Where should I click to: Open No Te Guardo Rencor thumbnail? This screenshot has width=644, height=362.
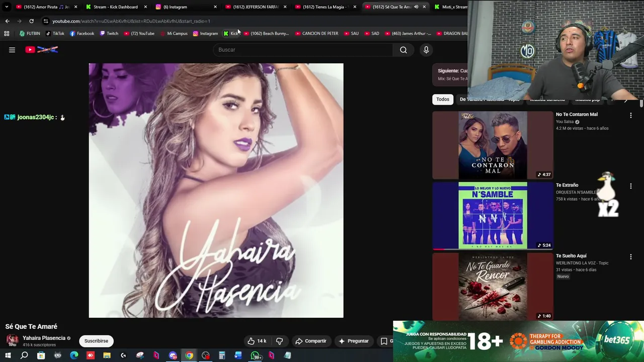pyautogui.click(x=493, y=287)
